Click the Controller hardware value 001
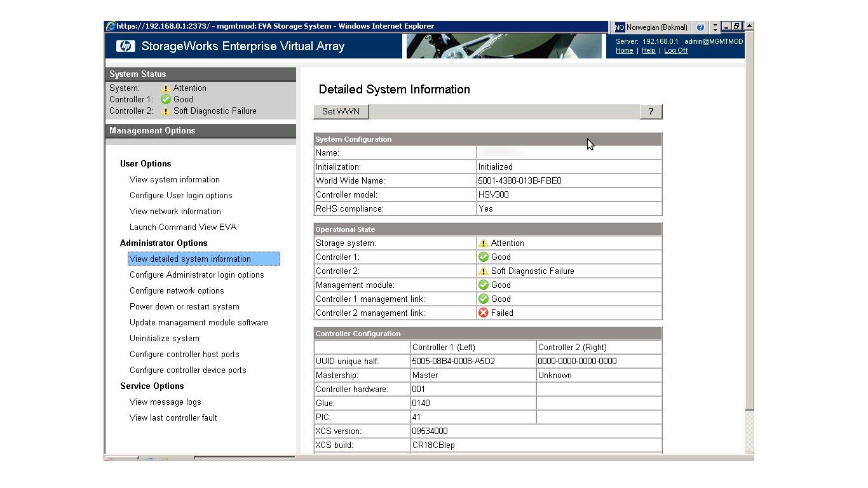This screenshot has width=868, height=488. coord(419,389)
